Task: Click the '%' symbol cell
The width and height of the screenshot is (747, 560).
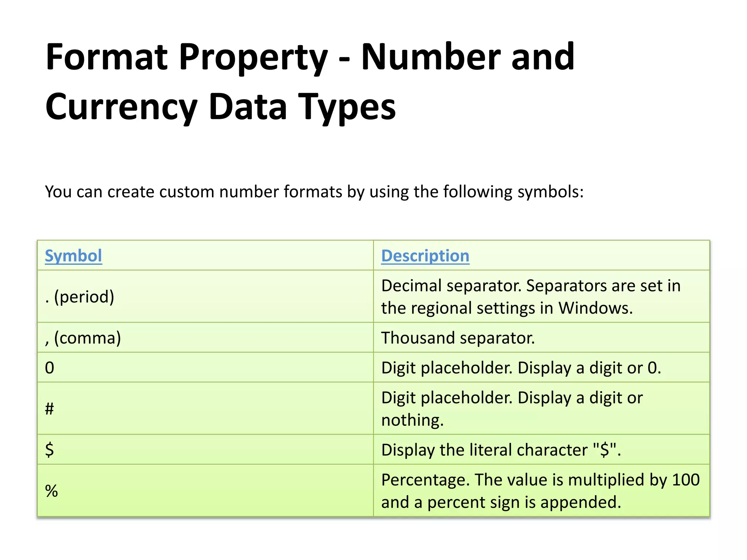Action: click(x=205, y=490)
